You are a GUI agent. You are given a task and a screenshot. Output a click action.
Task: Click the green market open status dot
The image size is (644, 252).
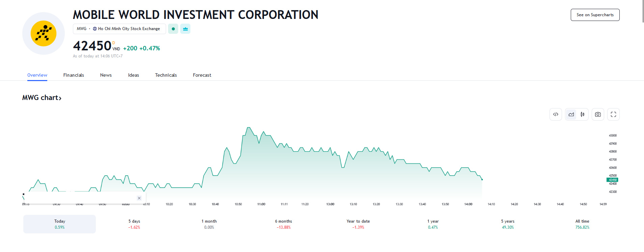(x=173, y=29)
